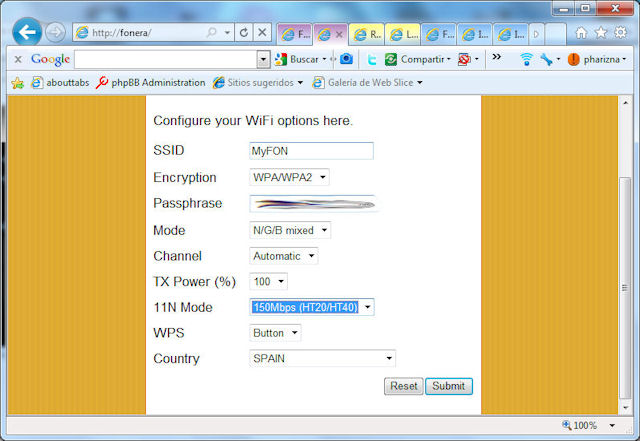Switch to the first F... tab

click(x=295, y=34)
